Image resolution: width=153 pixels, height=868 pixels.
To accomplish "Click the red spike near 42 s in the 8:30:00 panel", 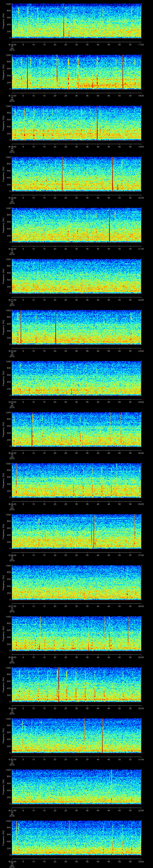I will (x=102, y=736).
